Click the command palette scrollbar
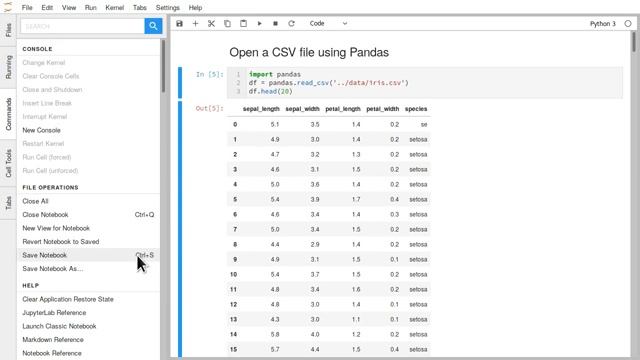The height and width of the screenshot is (360, 640). (x=163, y=66)
